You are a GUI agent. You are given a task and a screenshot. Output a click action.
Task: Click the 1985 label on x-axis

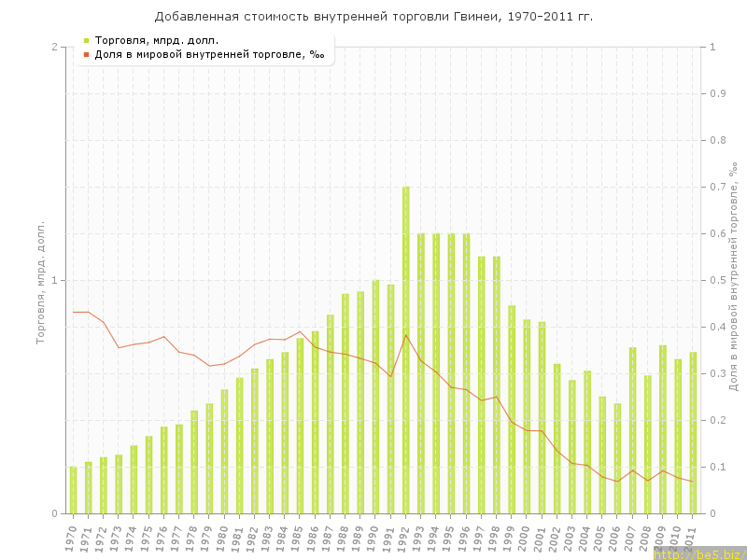pyautogui.click(x=298, y=539)
